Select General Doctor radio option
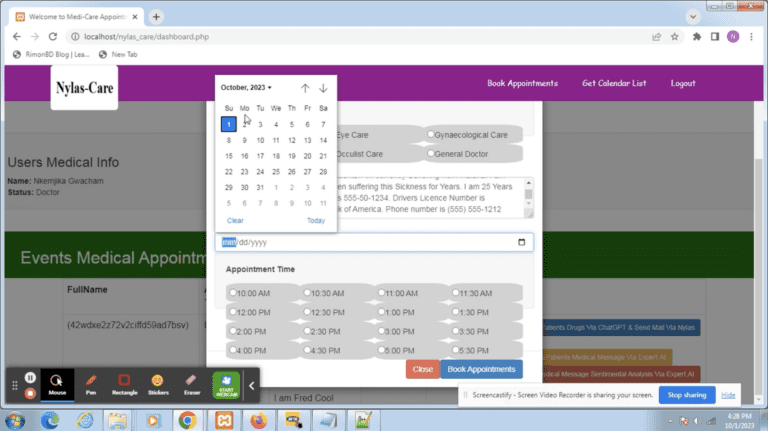The width and height of the screenshot is (768, 431). pyautogui.click(x=431, y=154)
